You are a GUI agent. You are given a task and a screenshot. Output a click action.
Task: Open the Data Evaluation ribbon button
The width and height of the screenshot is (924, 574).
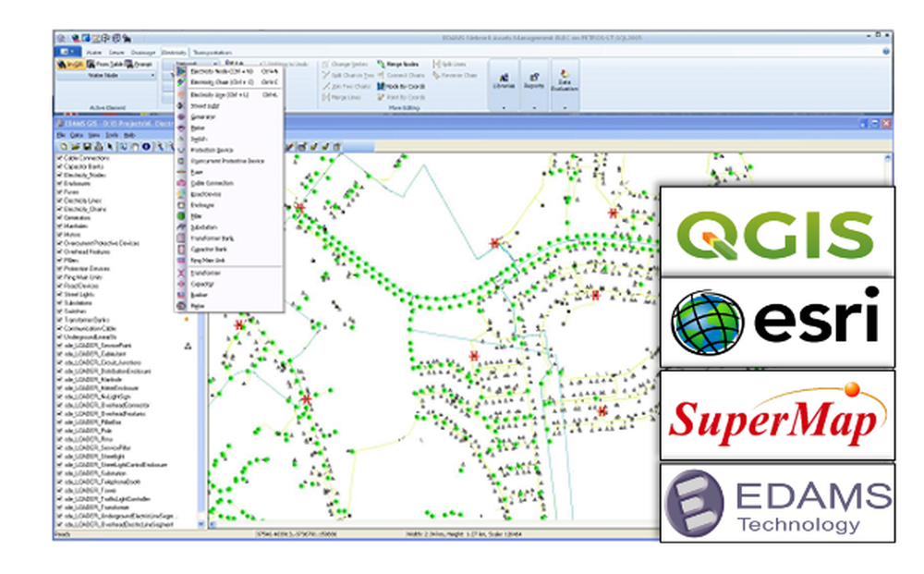(x=565, y=85)
